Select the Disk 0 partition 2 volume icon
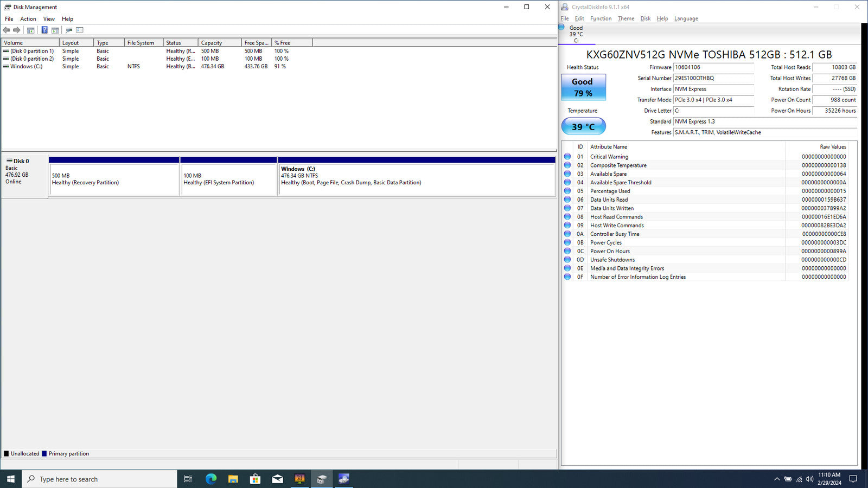Screen dimensions: 868x488 pyautogui.click(x=6, y=59)
